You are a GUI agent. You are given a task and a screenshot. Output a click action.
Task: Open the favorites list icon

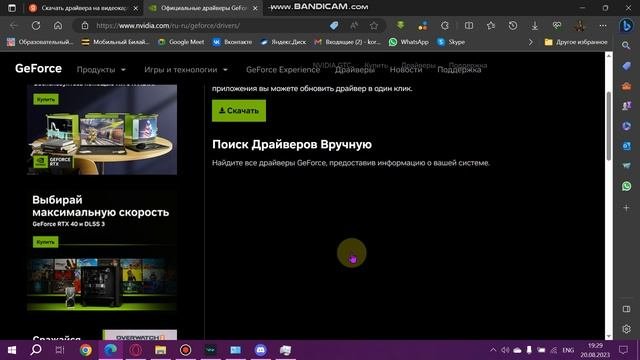[x=491, y=26]
